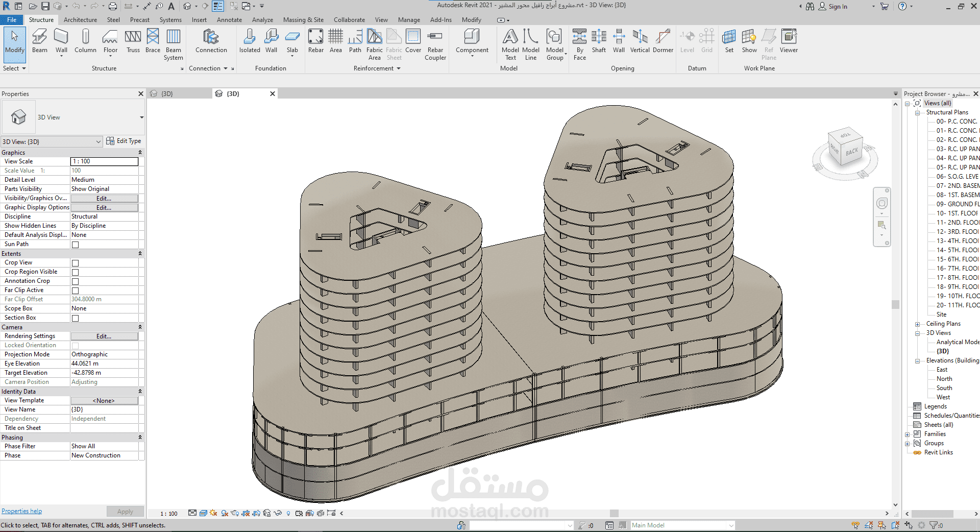Screen dimensions: 980x532
Task: Select the rebar Cover tool
Action: [x=413, y=41]
